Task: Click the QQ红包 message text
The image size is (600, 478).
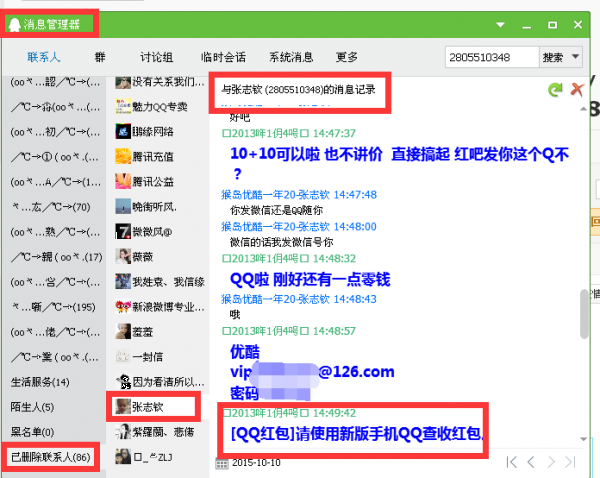Action: (357, 434)
